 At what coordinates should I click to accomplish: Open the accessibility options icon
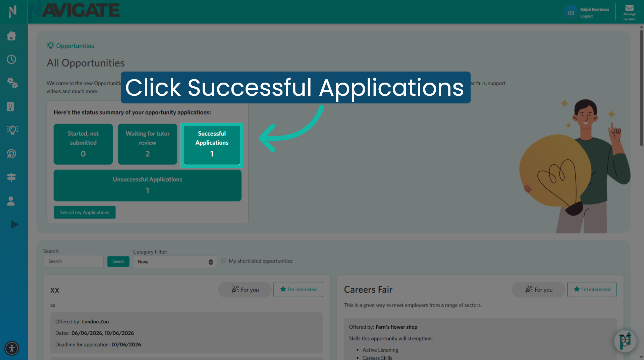[12, 348]
